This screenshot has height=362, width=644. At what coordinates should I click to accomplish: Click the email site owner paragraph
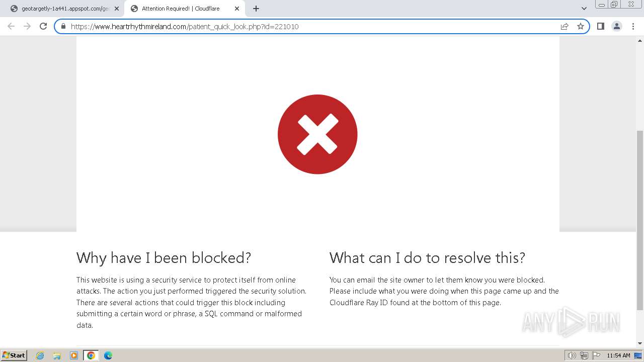coord(444,291)
